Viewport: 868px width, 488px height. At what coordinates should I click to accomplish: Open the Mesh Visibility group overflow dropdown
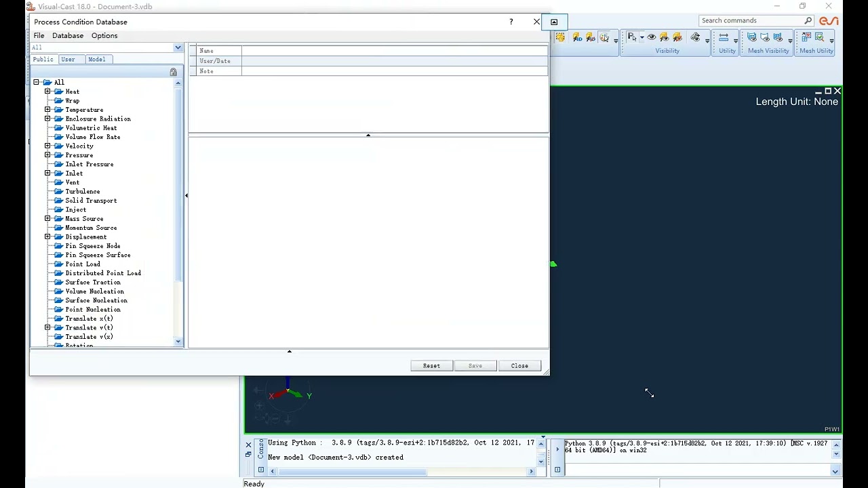click(x=790, y=41)
